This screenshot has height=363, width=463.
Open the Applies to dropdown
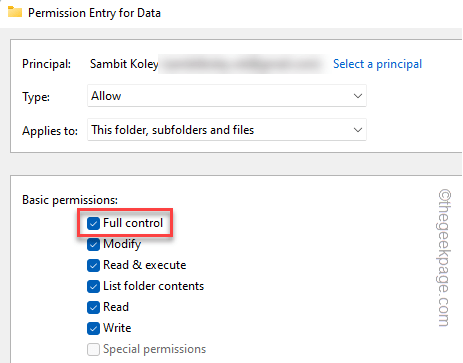coord(227,130)
